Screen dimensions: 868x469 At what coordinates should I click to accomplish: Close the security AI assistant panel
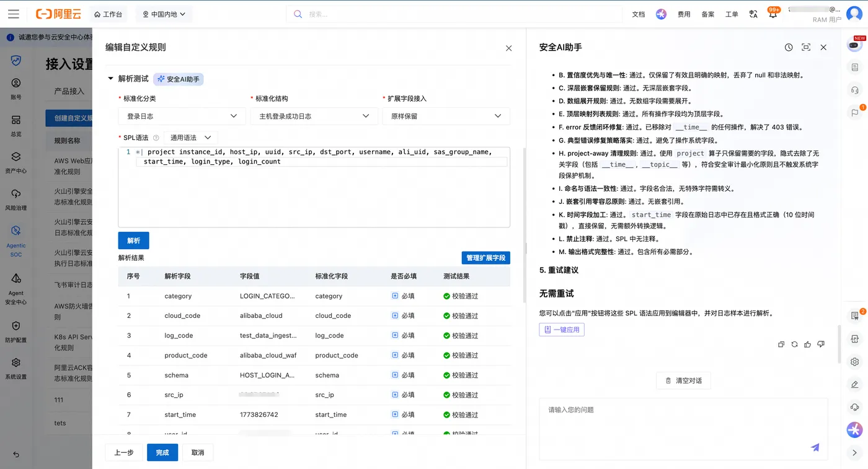click(x=823, y=47)
